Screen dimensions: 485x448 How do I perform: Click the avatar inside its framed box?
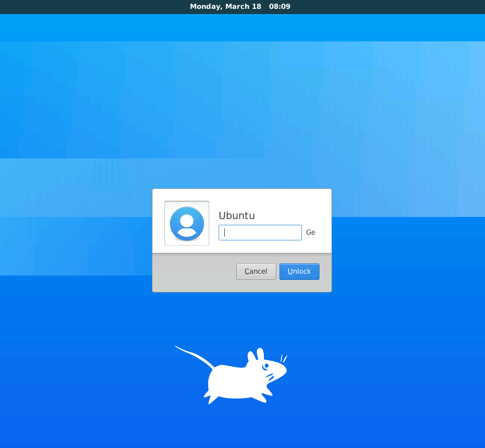(186, 223)
